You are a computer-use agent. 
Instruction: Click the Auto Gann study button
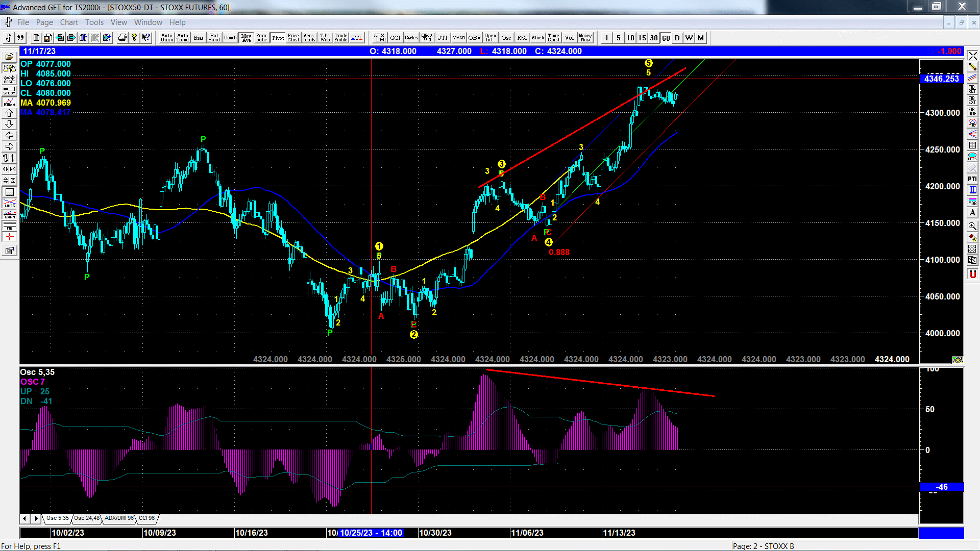pos(167,38)
